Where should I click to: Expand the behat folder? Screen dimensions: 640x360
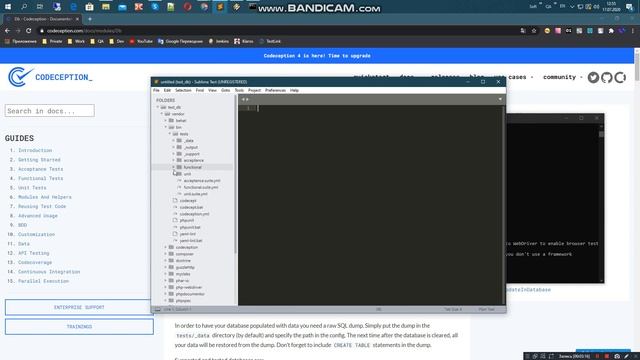[x=166, y=120]
